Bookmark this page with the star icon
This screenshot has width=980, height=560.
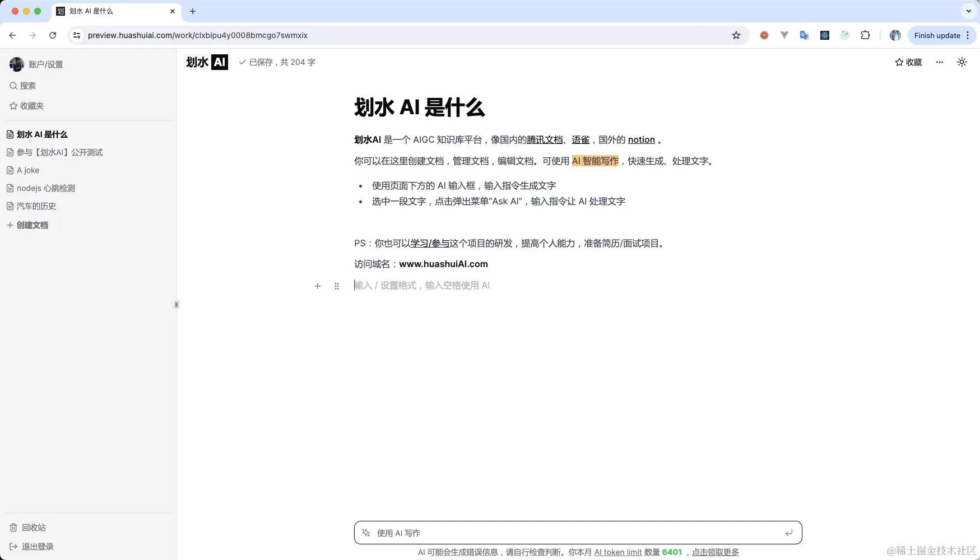736,35
